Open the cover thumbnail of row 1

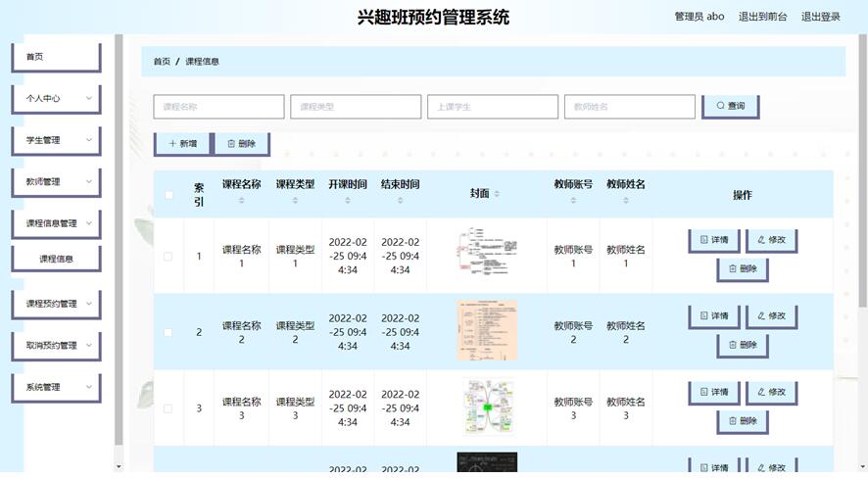[487, 252]
